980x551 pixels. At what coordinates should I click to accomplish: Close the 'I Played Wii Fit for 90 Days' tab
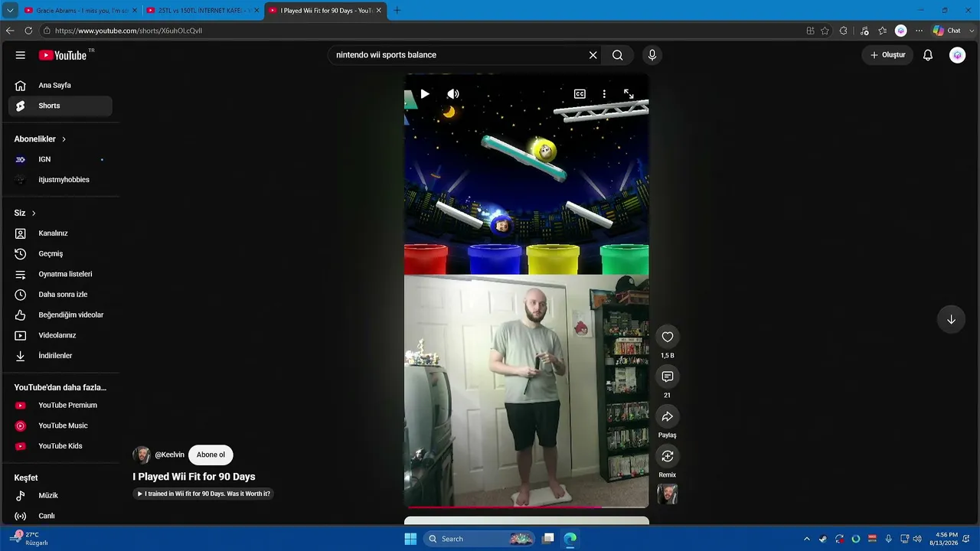point(378,11)
